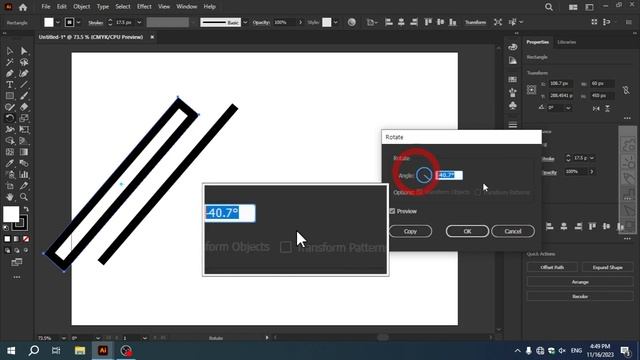Select the Lasso tool
Viewport: 640px width, 360px height.
tap(24, 62)
